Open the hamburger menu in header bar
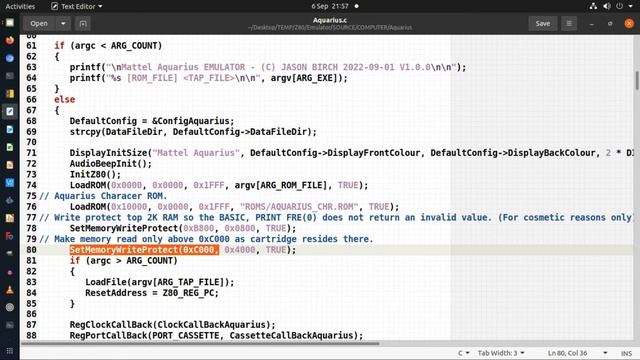Image resolution: width=640 pixels, height=360 pixels. click(x=569, y=24)
